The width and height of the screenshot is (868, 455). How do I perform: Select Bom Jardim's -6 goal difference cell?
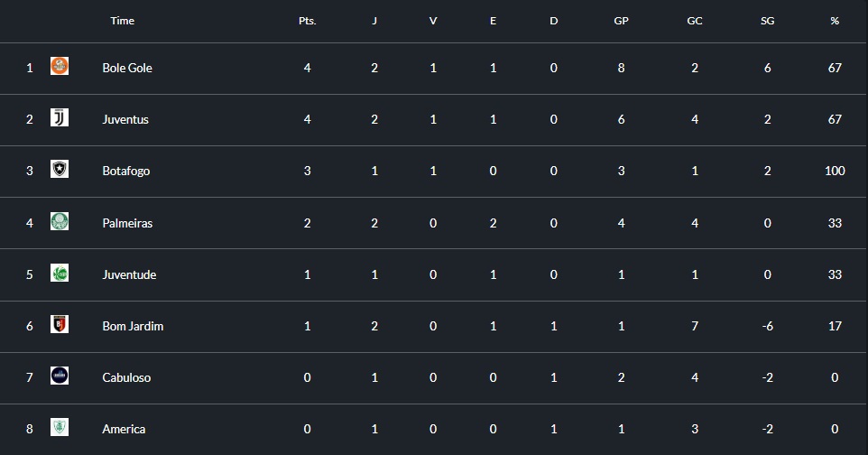pyautogui.click(x=767, y=326)
